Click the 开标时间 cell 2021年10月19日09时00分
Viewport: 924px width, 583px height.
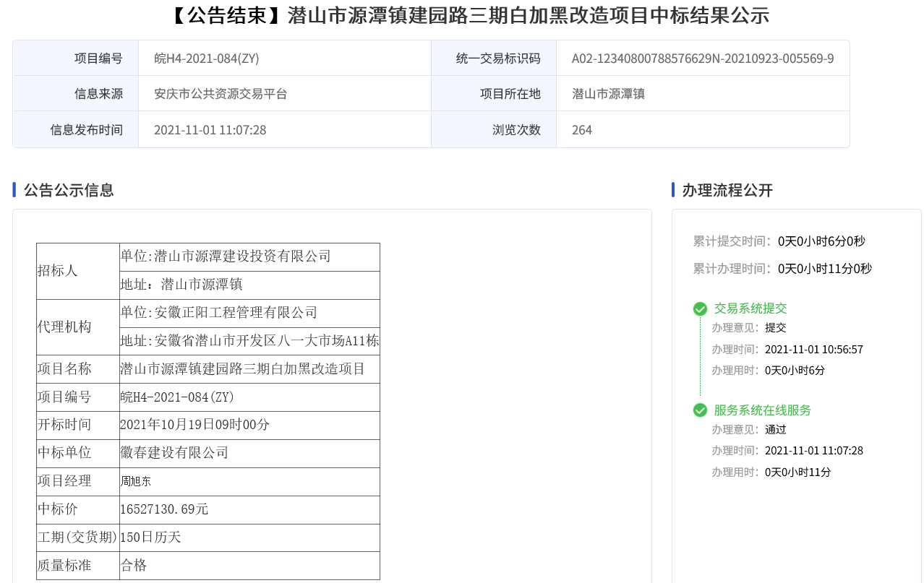[x=194, y=425]
